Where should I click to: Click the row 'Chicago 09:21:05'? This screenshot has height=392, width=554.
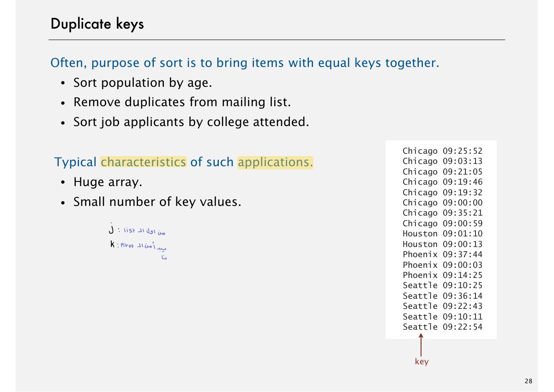pyautogui.click(x=442, y=172)
